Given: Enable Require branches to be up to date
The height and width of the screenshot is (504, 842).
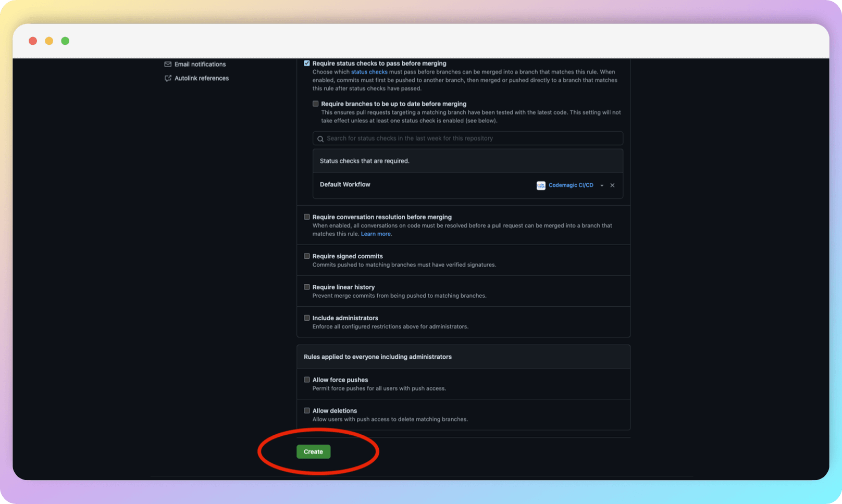Looking at the screenshot, I should 316,104.
